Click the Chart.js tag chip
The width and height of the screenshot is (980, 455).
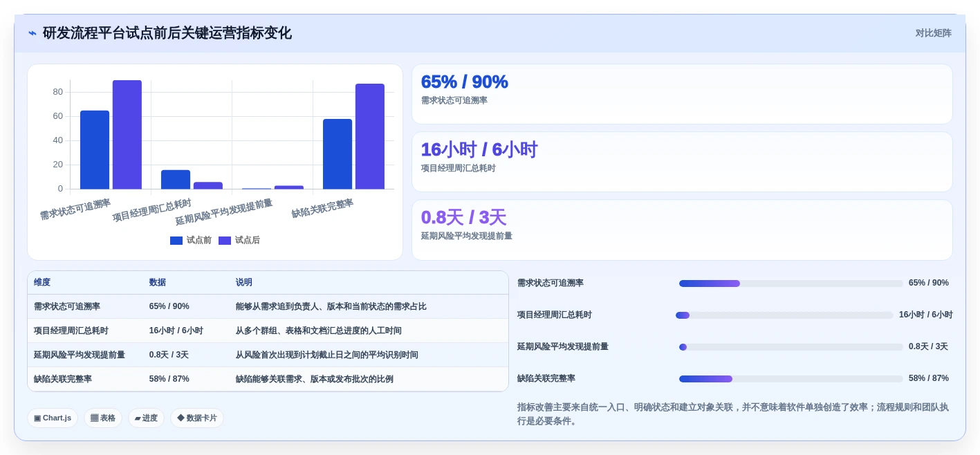pos(53,418)
